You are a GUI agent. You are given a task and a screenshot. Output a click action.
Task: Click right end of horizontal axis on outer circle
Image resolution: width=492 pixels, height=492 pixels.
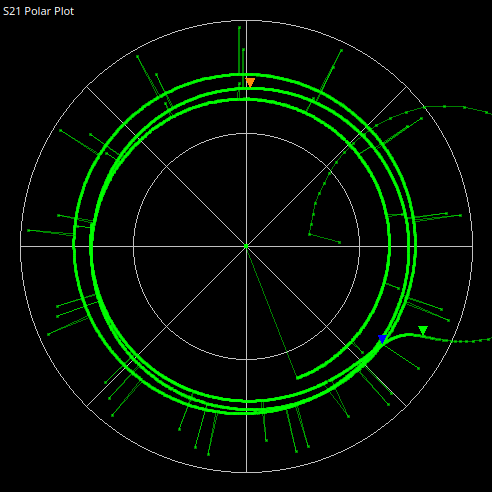(x=472, y=246)
